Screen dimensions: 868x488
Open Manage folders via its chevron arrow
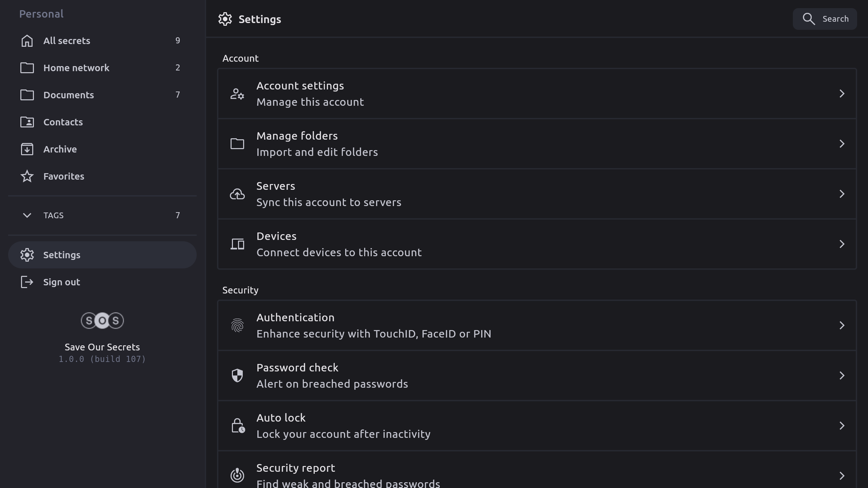click(842, 144)
